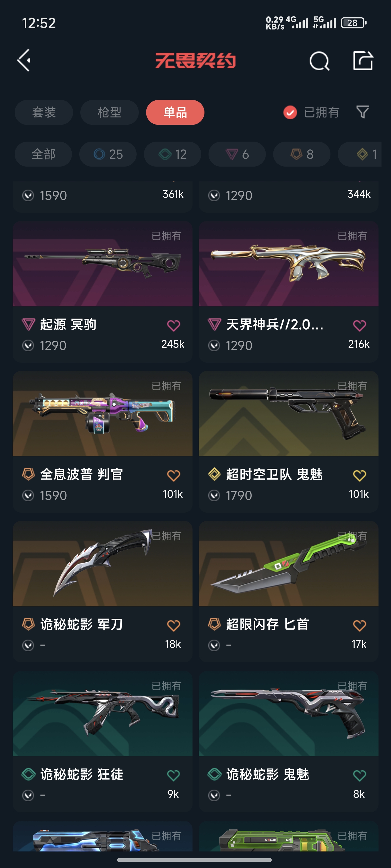Select green tier filter showing 12
Screen dimensions: 391x868
(x=172, y=154)
